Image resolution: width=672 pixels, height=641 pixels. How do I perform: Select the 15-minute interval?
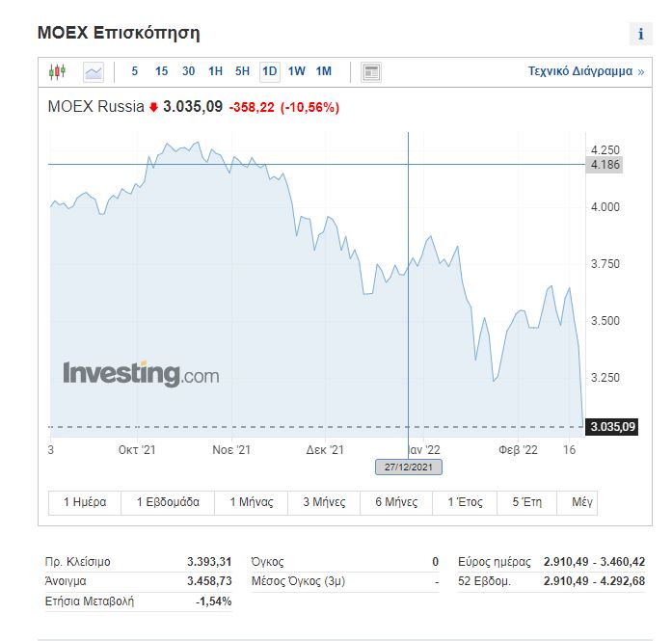click(161, 71)
